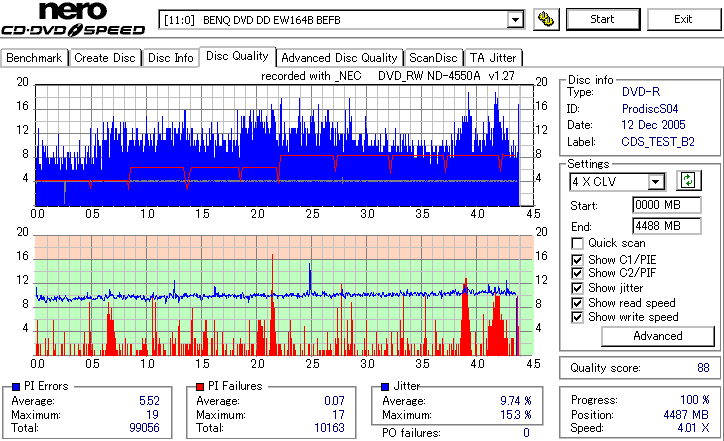Image resolution: width=724 pixels, height=441 pixels.
Task: Open the 4 X CLV speed dropdown
Action: tap(655, 181)
